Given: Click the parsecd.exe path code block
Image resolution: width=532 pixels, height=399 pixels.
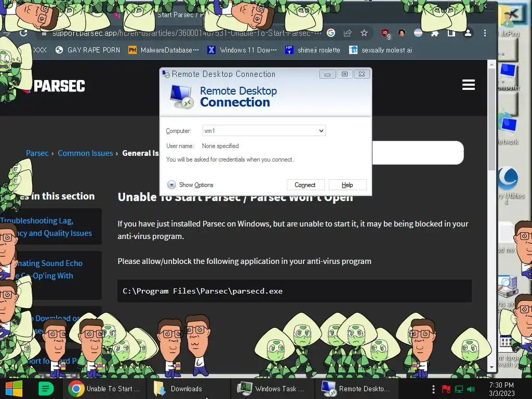Looking at the screenshot, I should (295, 291).
